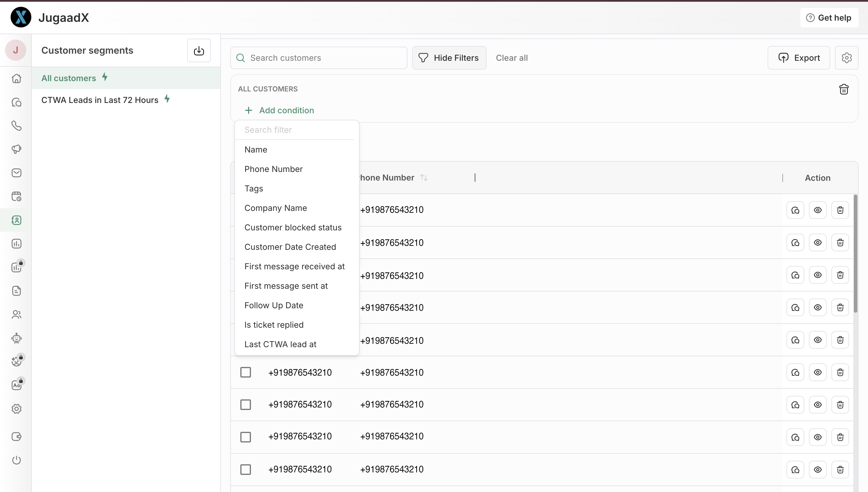Click the power logout sidebar icon
The height and width of the screenshot is (492, 868).
click(x=16, y=460)
